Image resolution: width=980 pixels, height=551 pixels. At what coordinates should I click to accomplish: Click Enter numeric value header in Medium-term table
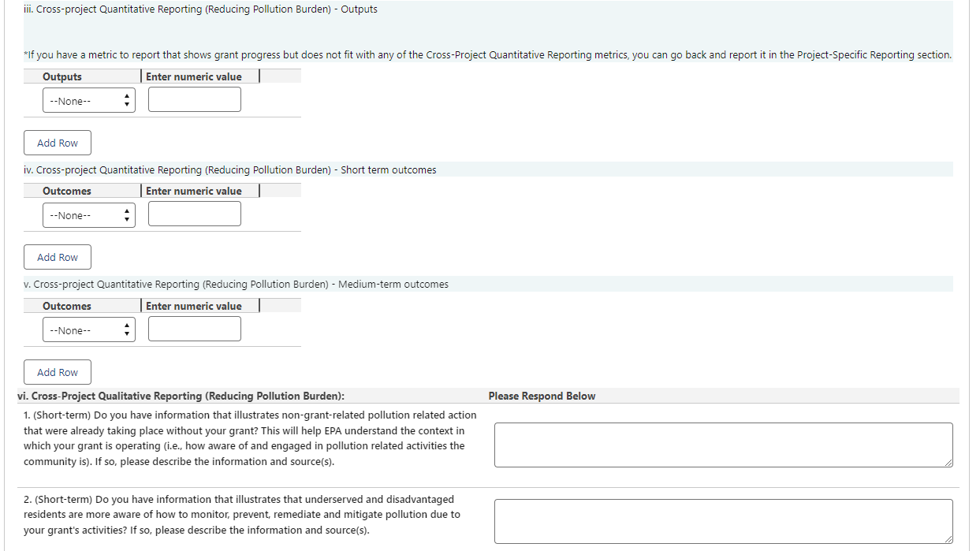[194, 306]
